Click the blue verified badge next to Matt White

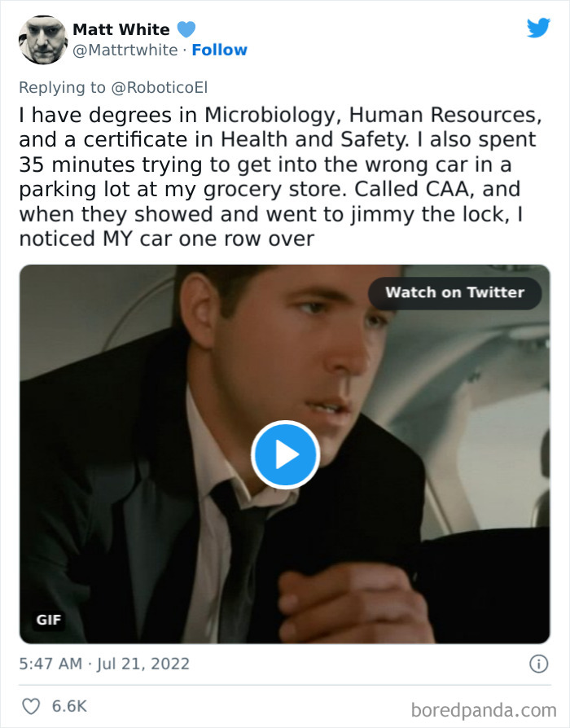pos(187,29)
